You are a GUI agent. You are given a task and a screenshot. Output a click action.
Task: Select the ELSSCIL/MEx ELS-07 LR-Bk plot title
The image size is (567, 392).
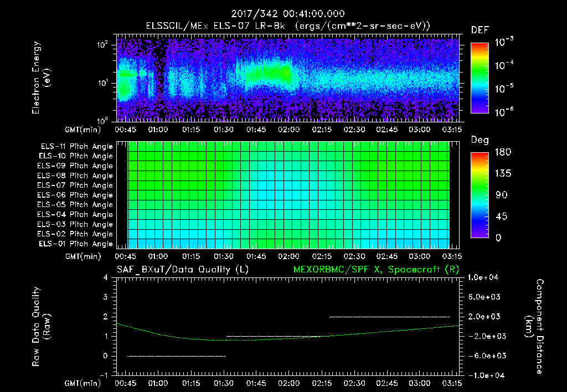click(x=288, y=26)
